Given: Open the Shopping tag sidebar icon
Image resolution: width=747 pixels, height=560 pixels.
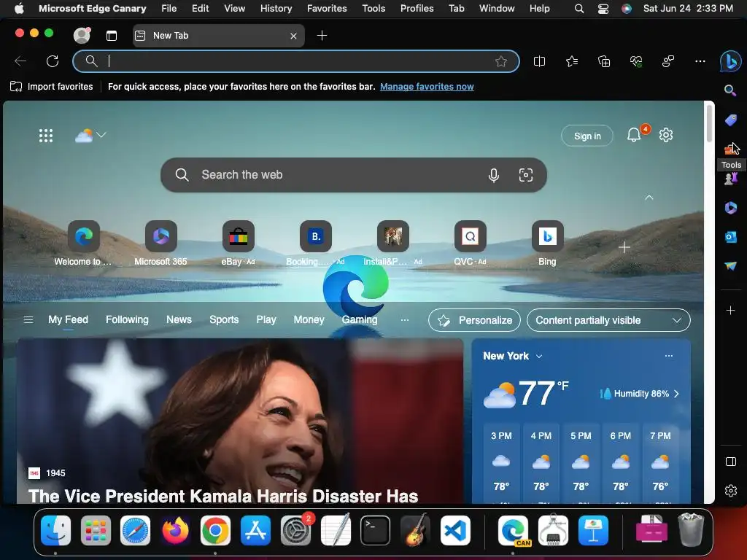Looking at the screenshot, I should 730,120.
